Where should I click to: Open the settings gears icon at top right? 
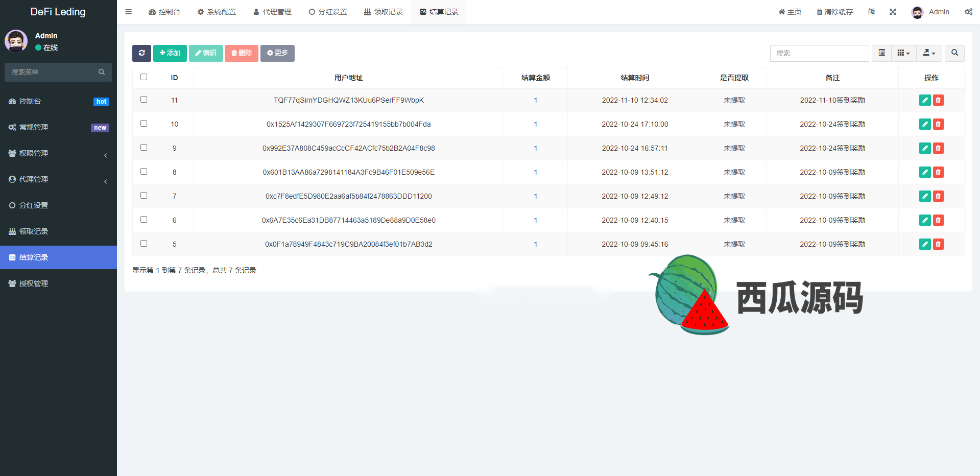pyautogui.click(x=968, y=12)
